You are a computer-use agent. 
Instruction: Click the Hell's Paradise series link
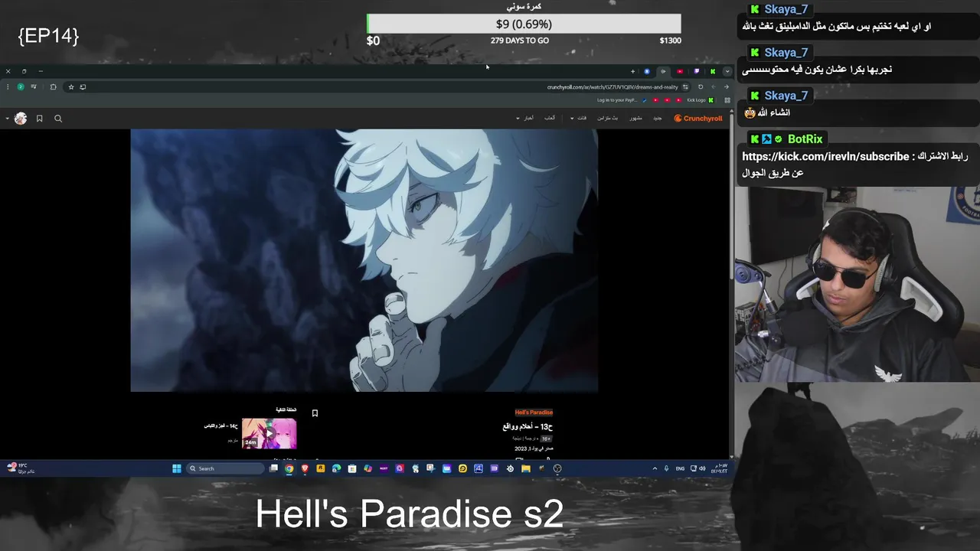coord(534,412)
